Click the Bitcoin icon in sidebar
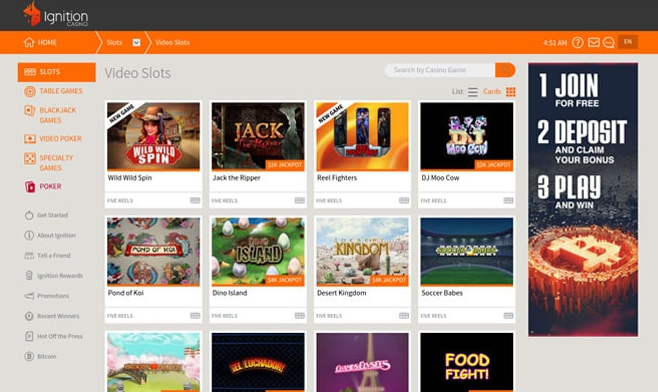Viewport: 658px width, 392px height. click(29, 356)
